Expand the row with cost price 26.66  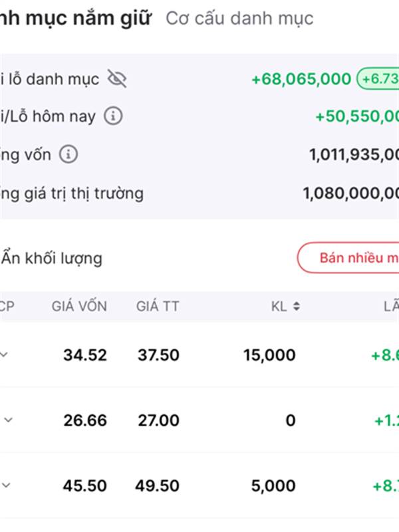(x=8, y=420)
